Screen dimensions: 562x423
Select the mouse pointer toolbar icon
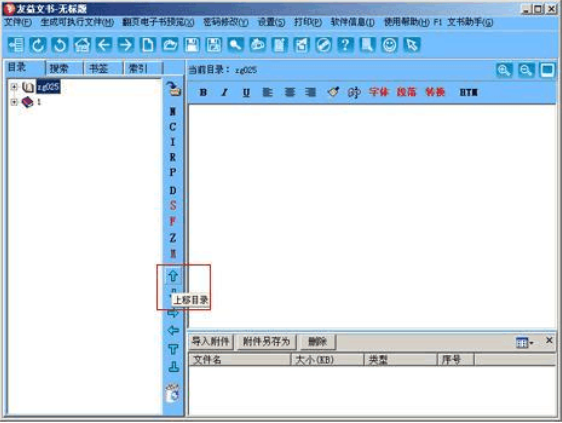point(411,45)
